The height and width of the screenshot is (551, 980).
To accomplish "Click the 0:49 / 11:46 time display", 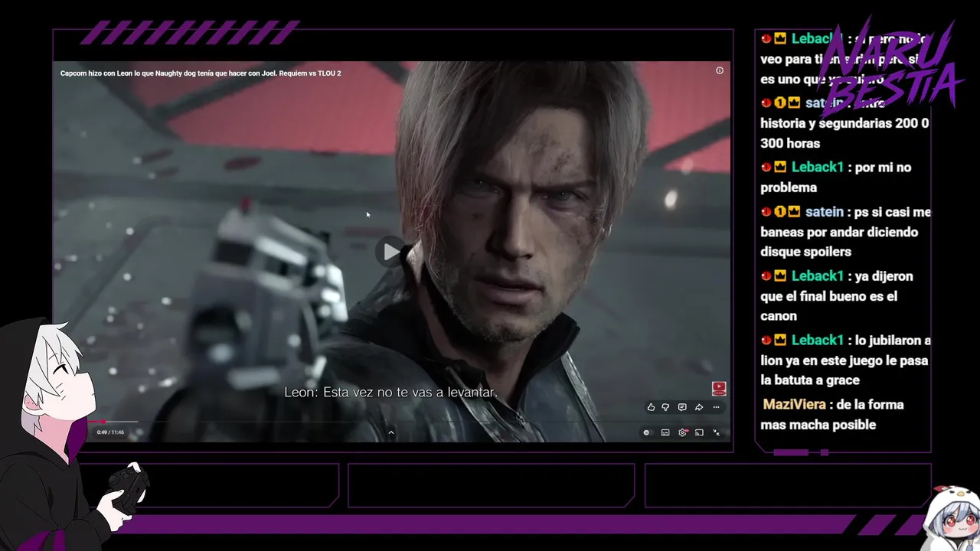I will pos(110,432).
